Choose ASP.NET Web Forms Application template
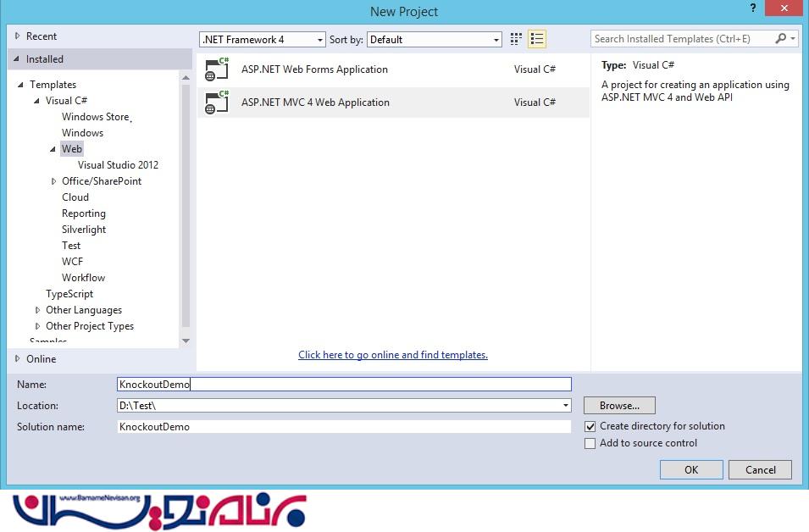The height and width of the screenshot is (532, 809). tap(393, 69)
